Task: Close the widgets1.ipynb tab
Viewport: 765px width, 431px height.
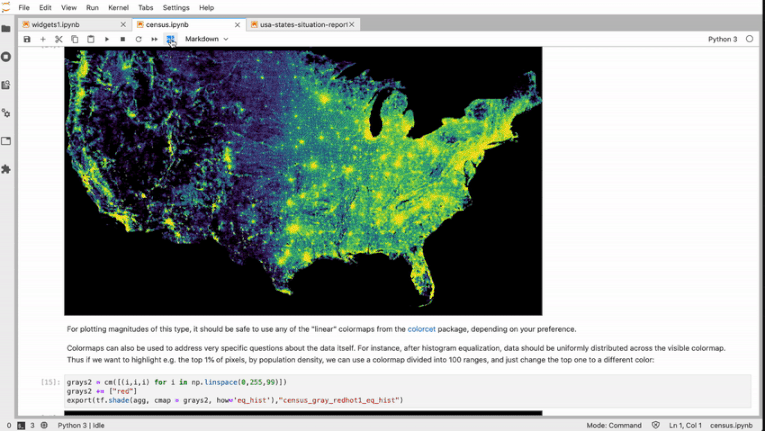Action: pos(123,24)
